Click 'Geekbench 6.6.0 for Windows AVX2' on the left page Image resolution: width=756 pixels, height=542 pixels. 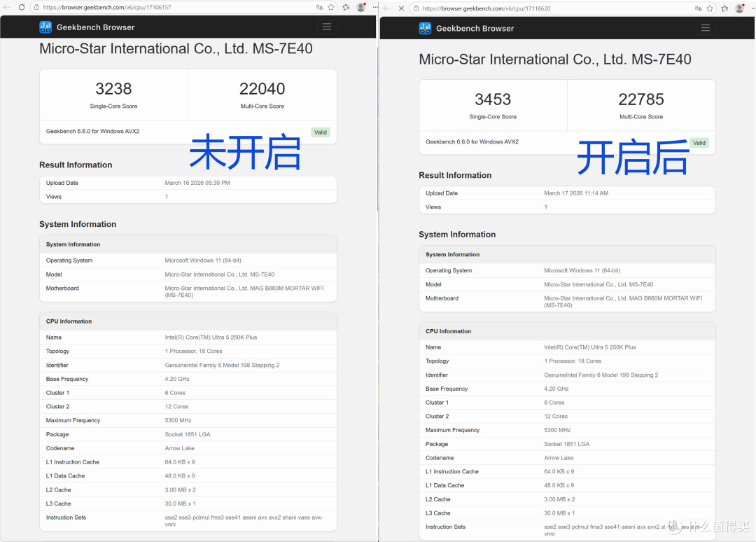click(x=92, y=131)
